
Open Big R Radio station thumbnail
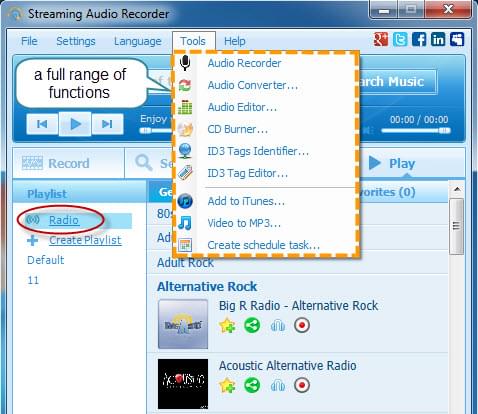point(183,324)
